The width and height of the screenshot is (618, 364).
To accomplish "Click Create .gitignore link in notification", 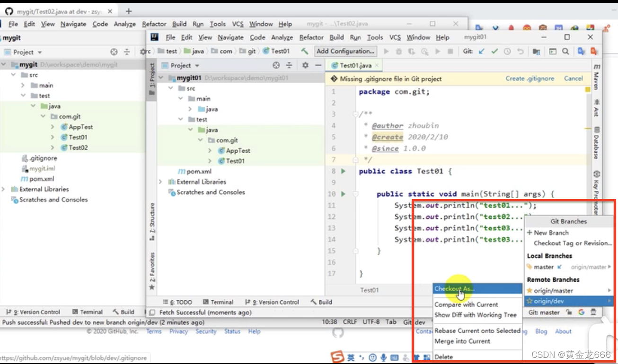I will coord(530,78).
